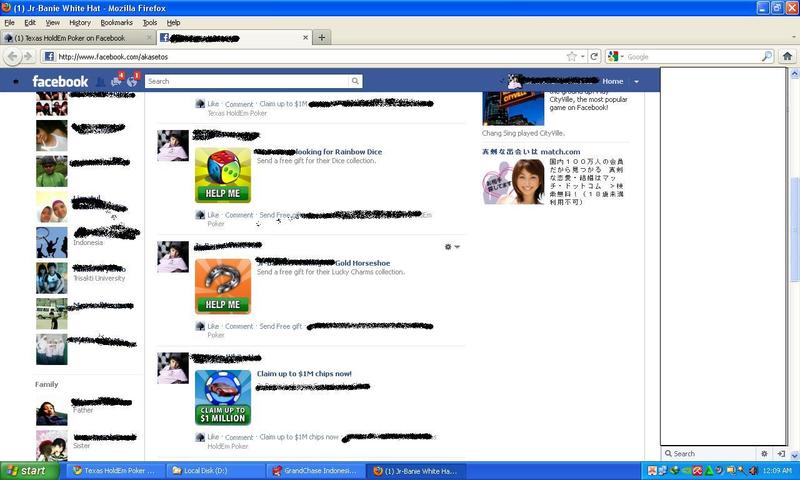
Task: Click Comment on the Claim $1M chips post
Action: pos(239,437)
